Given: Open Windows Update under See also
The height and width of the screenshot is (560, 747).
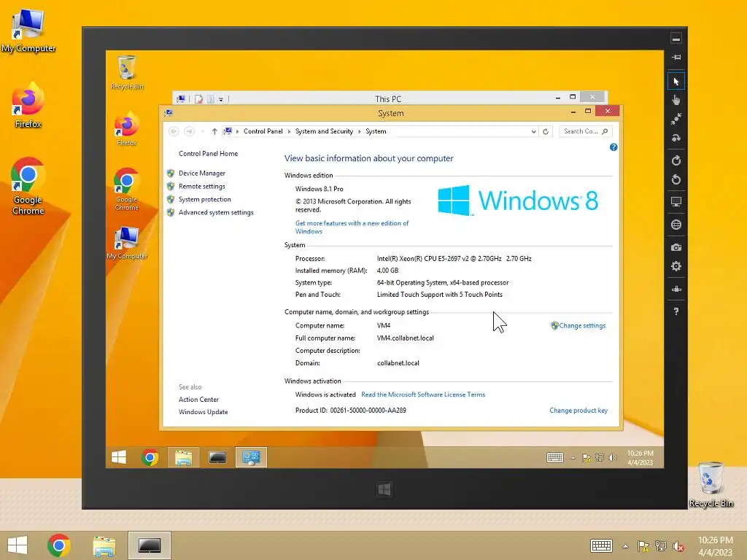Looking at the screenshot, I should [x=203, y=412].
